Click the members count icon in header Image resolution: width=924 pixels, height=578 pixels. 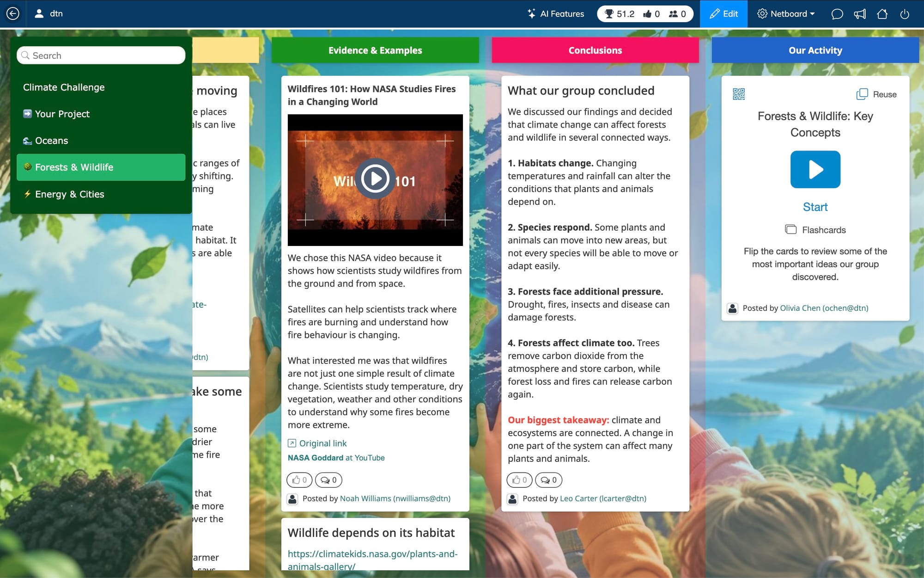tap(677, 14)
